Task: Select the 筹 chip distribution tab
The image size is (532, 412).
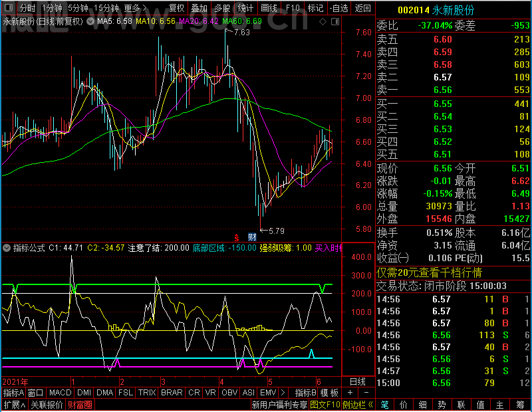Action: [x=520, y=405]
